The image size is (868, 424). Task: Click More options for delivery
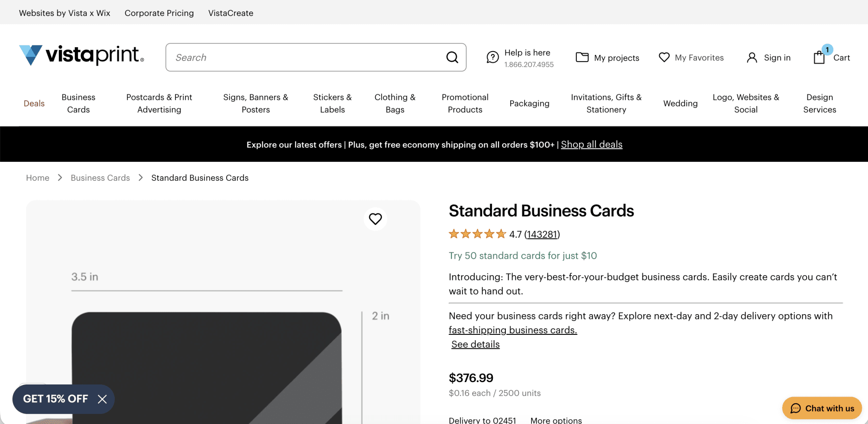click(556, 421)
